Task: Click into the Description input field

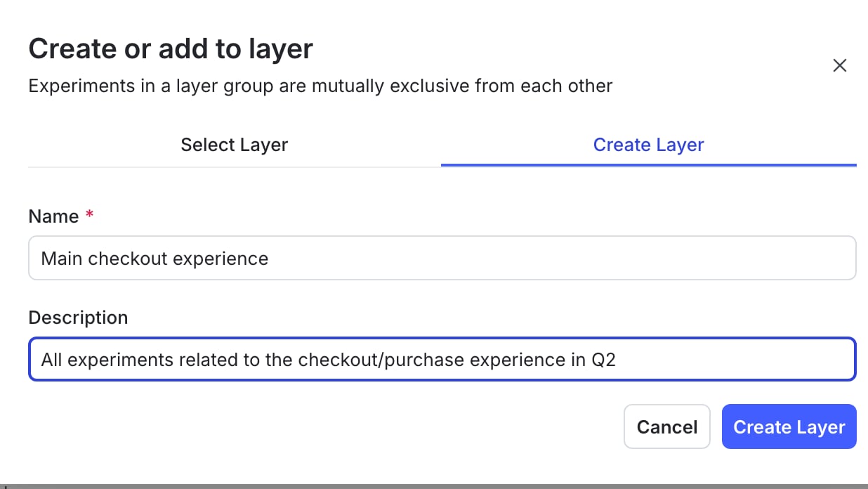Action: (x=442, y=360)
